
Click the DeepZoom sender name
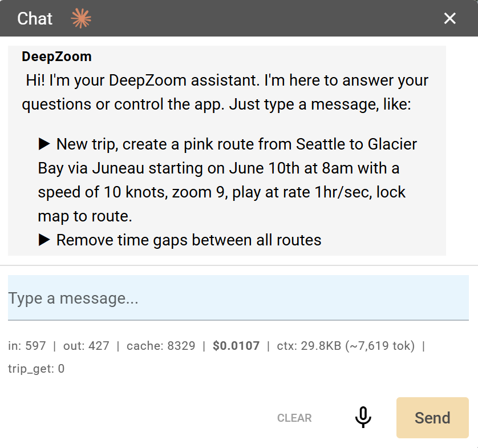[56, 56]
